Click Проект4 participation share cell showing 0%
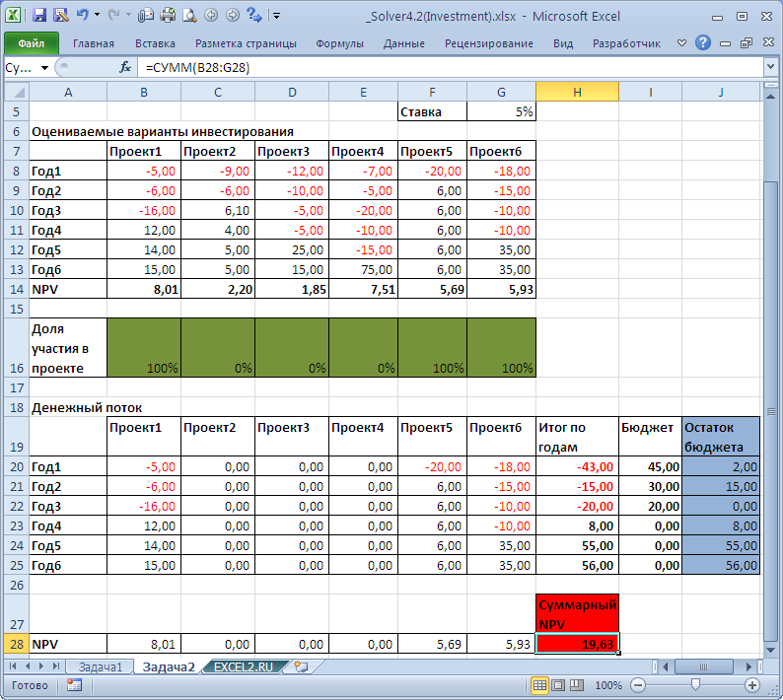The image size is (783, 700). click(363, 347)
